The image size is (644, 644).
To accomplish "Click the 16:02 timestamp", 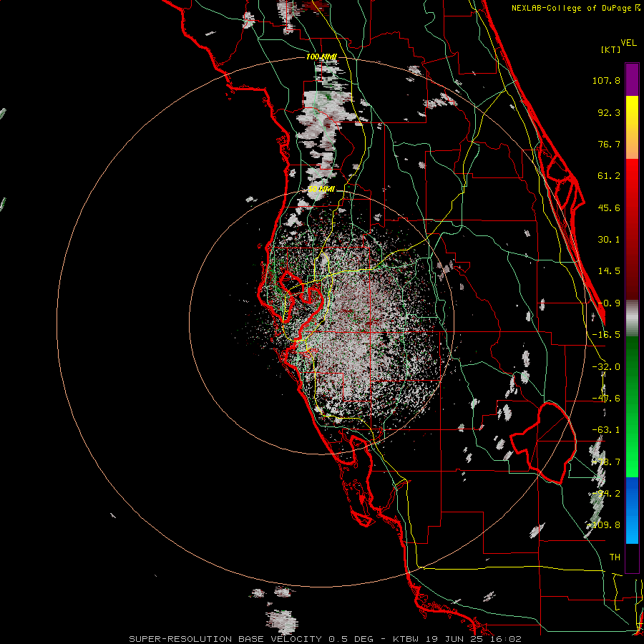I will tap(505, 639).
